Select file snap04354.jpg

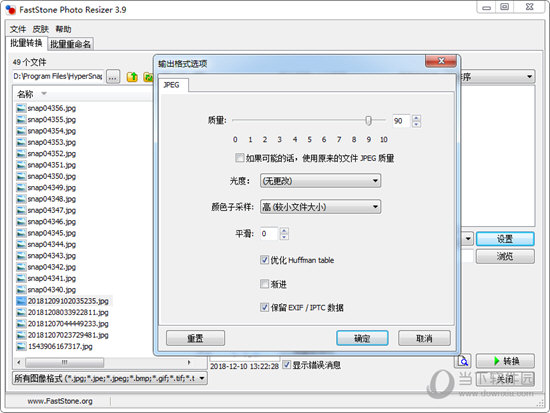(52, 131)
